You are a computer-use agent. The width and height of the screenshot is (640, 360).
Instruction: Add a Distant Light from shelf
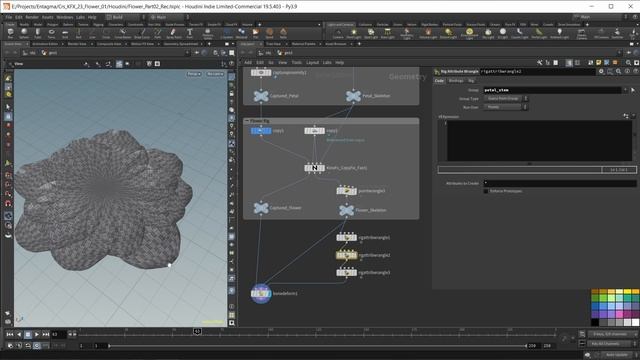point(448,33)
